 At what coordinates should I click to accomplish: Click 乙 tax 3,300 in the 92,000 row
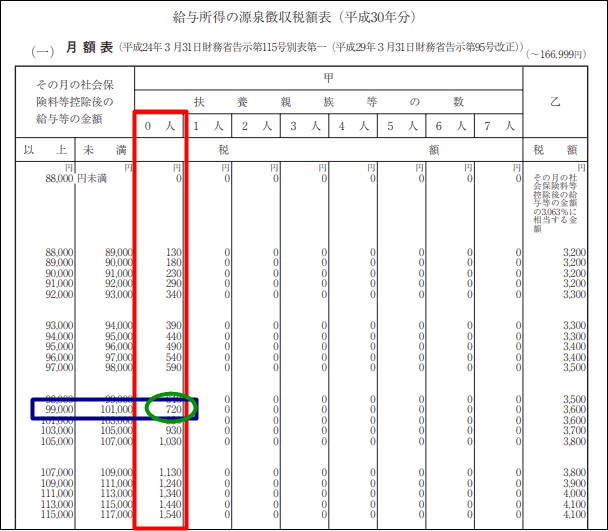[x=574, y=294]
